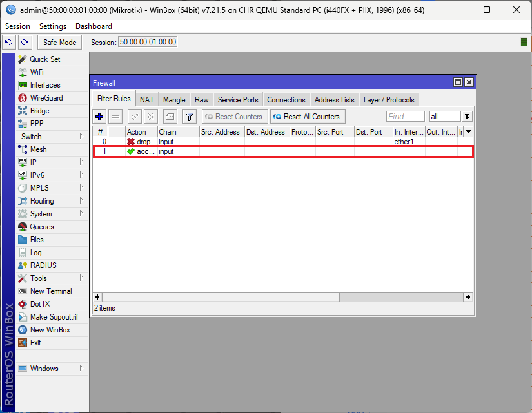Viewport: 532px width, 413px height.
Task: Select the Filter Rules tab
Action: (x=113, y=99)
